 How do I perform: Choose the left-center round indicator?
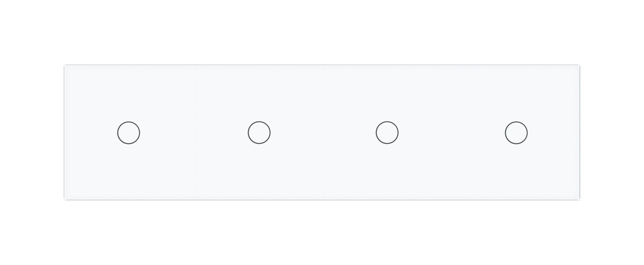(x=259, y=132)
